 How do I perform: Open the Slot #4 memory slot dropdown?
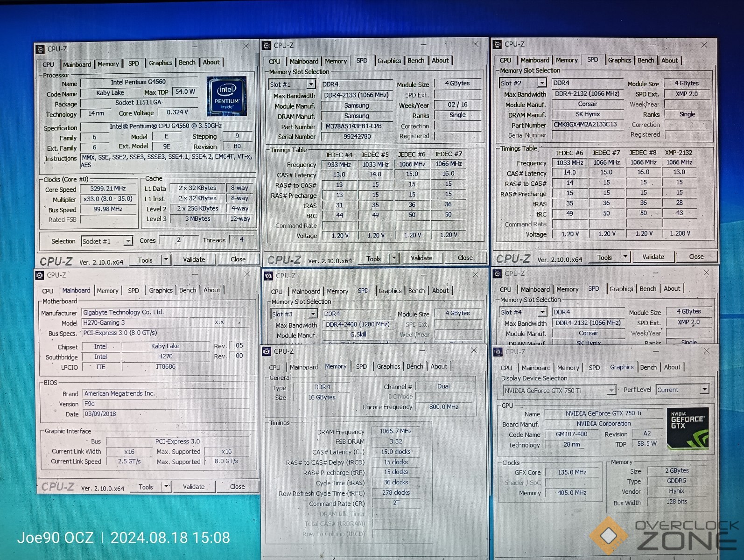click(542, 312)
